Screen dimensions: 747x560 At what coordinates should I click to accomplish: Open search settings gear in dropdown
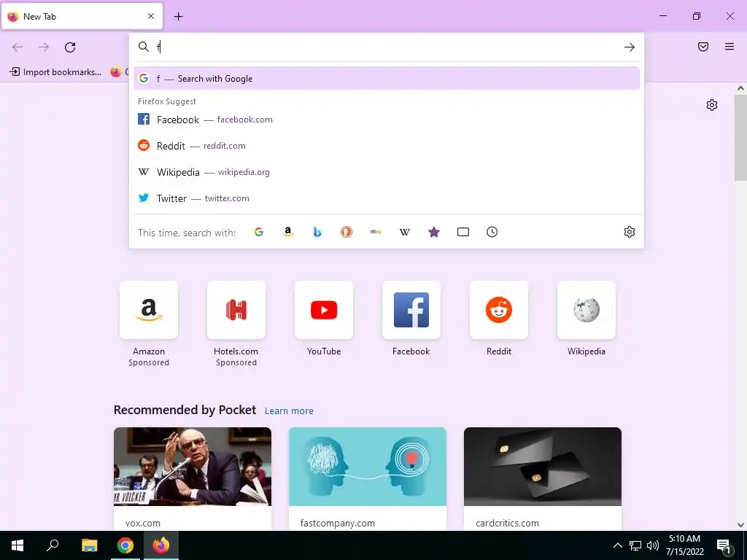click(x=630, y=232)
